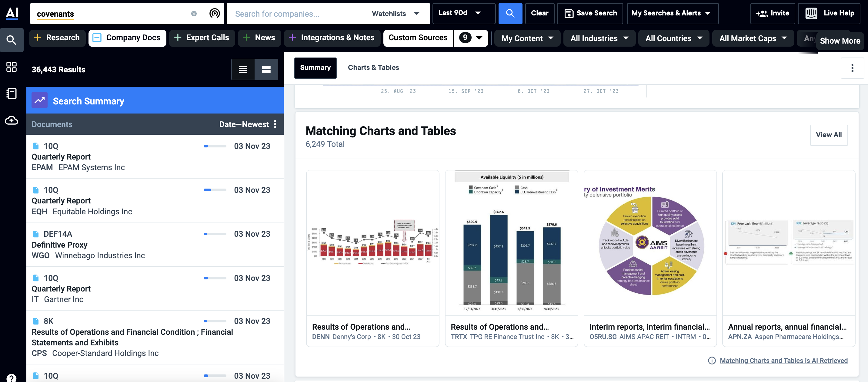Switch to the Summary tab
Image resolution: width=868 pixels, height=382 pixels.
(315, 68)
